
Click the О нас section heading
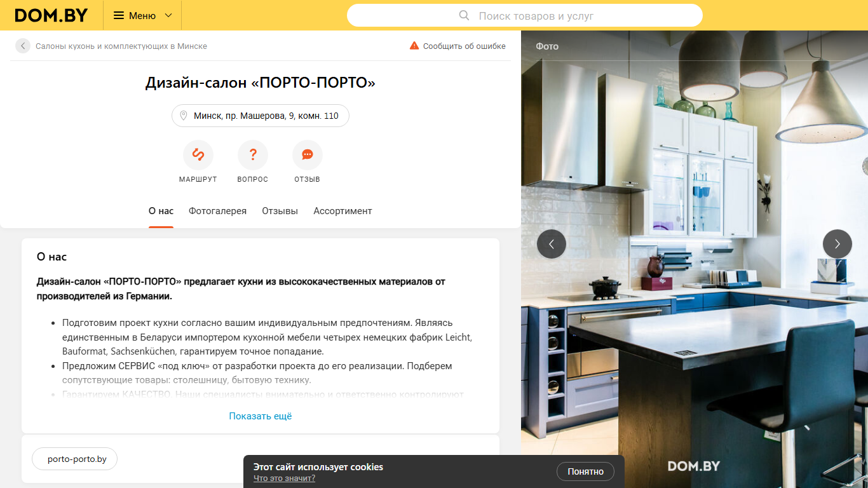[x=51, y=257]
